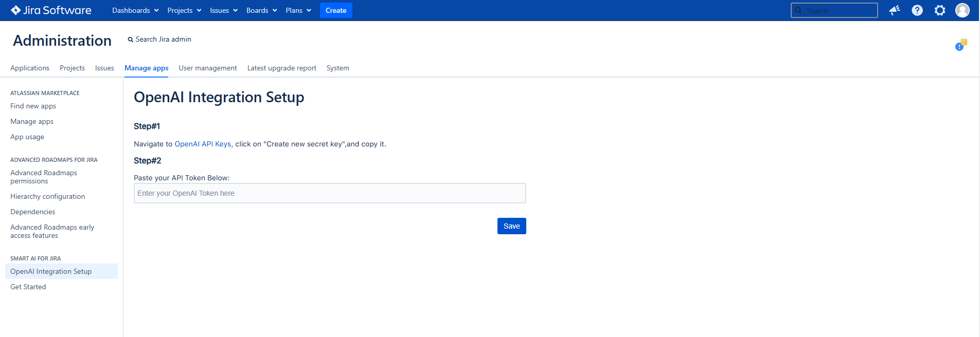Viewport: 980px width, 337px height.
Task: Click the Search Jira admin magnifier
Action: (131, 40)
